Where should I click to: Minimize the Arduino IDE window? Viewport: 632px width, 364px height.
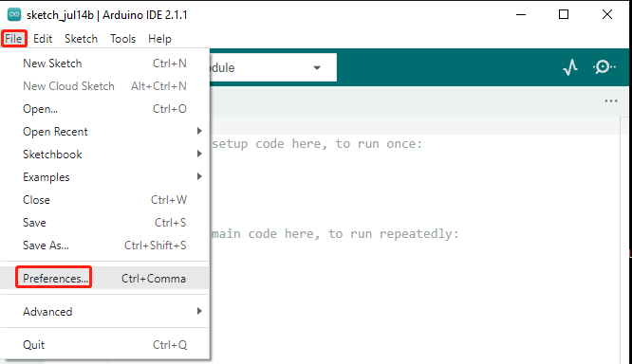(521, 14)
